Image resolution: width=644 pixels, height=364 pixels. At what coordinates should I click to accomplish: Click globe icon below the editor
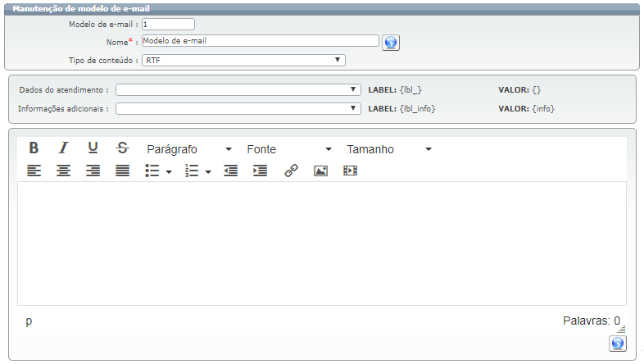[x=618, y=344]
